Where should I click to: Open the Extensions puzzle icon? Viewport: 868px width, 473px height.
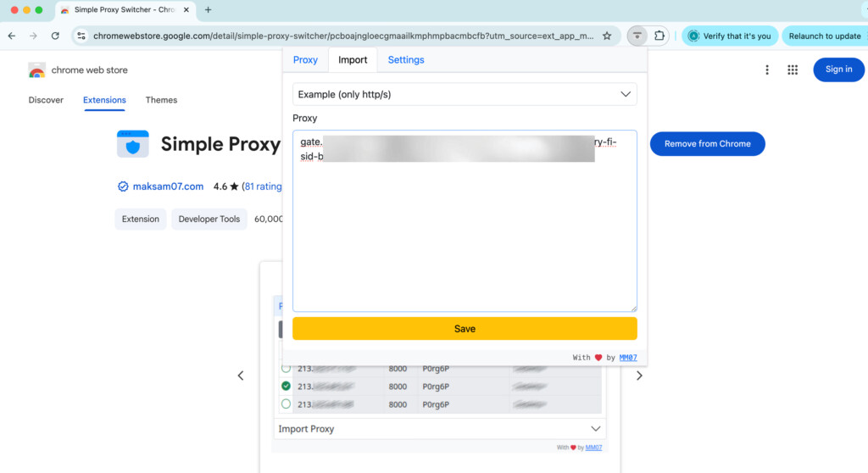(659, 36)
